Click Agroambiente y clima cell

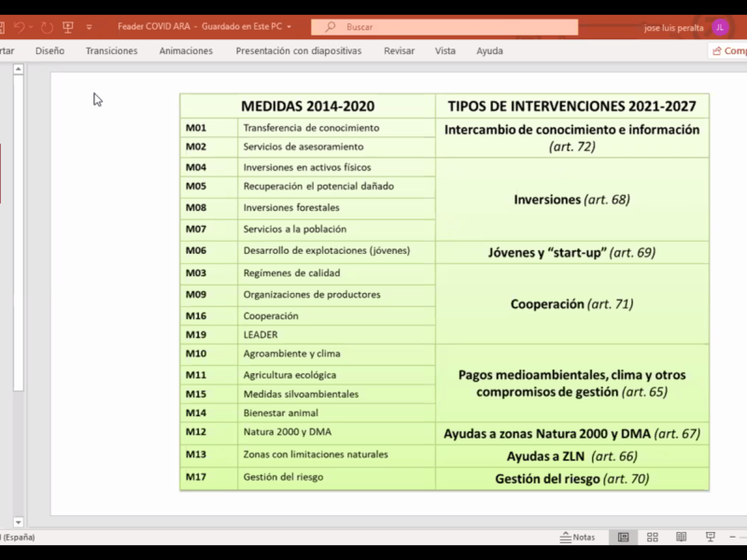pyautogui.click(x=336, y=355)
